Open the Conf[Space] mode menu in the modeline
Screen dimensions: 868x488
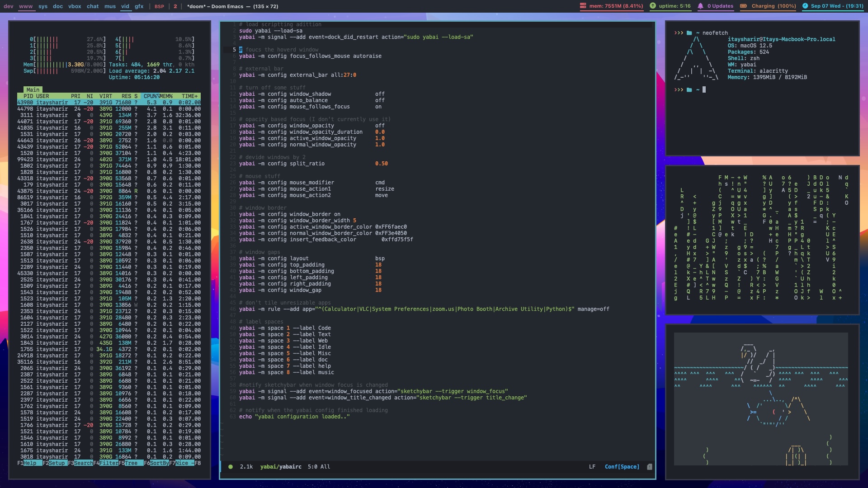point(622,467)
